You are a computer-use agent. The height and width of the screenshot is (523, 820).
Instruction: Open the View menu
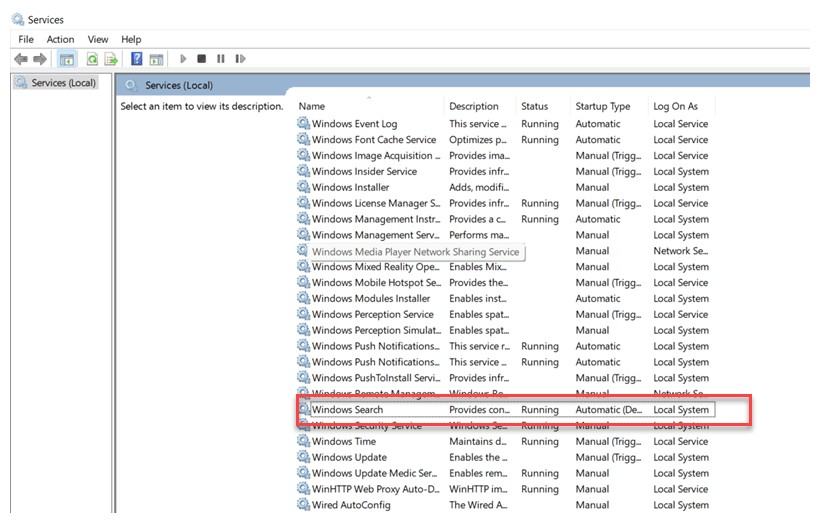[98, 39]
